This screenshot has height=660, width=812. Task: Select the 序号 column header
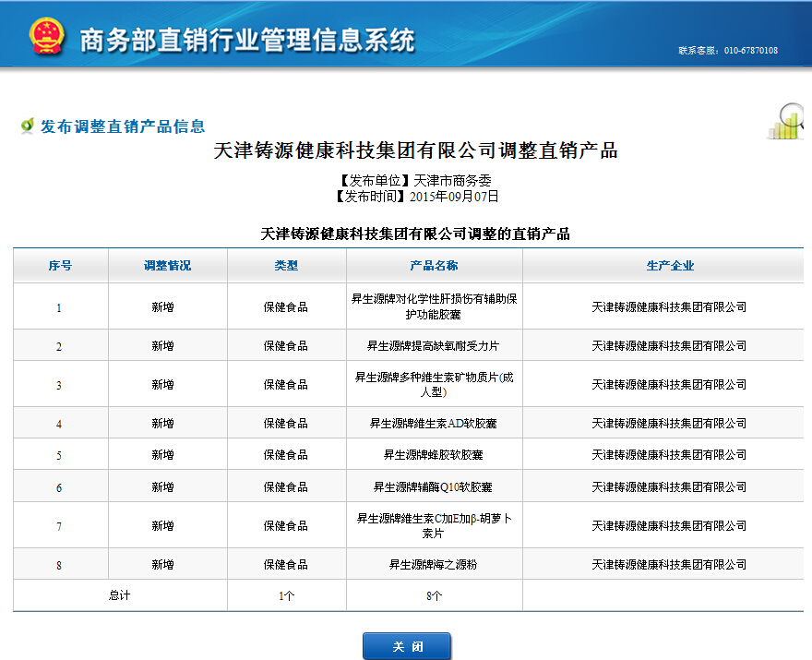click(x=60, y=266)
